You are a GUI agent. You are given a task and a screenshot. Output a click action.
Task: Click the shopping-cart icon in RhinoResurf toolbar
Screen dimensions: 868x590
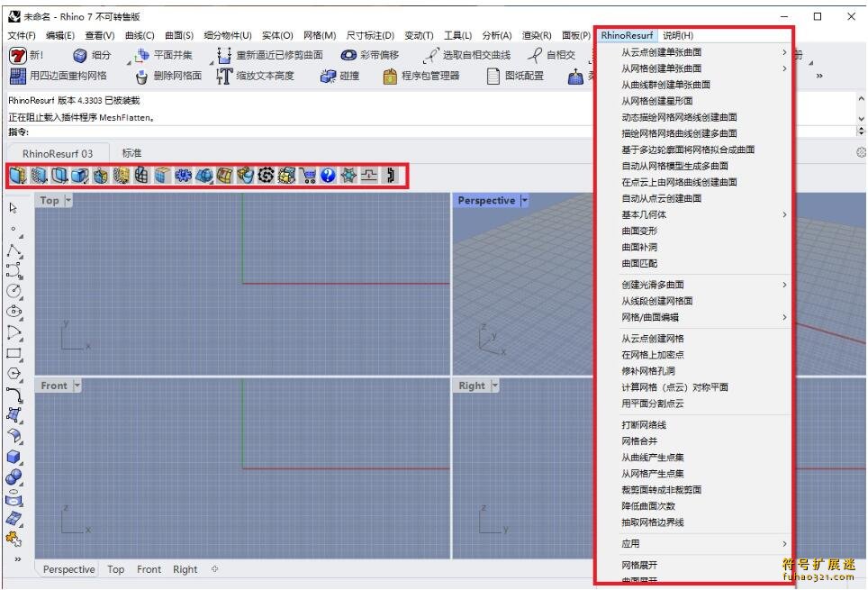coord(308,175)
